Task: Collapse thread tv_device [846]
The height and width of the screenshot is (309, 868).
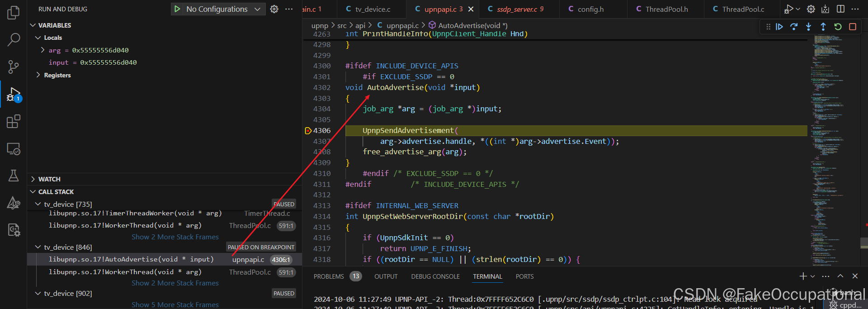Action: [38, 247]
